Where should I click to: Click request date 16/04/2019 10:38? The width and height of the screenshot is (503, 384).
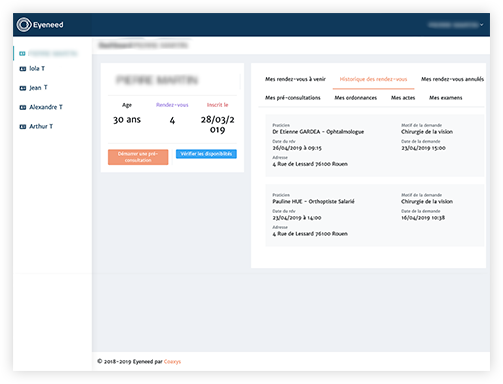tap(423, 218)
